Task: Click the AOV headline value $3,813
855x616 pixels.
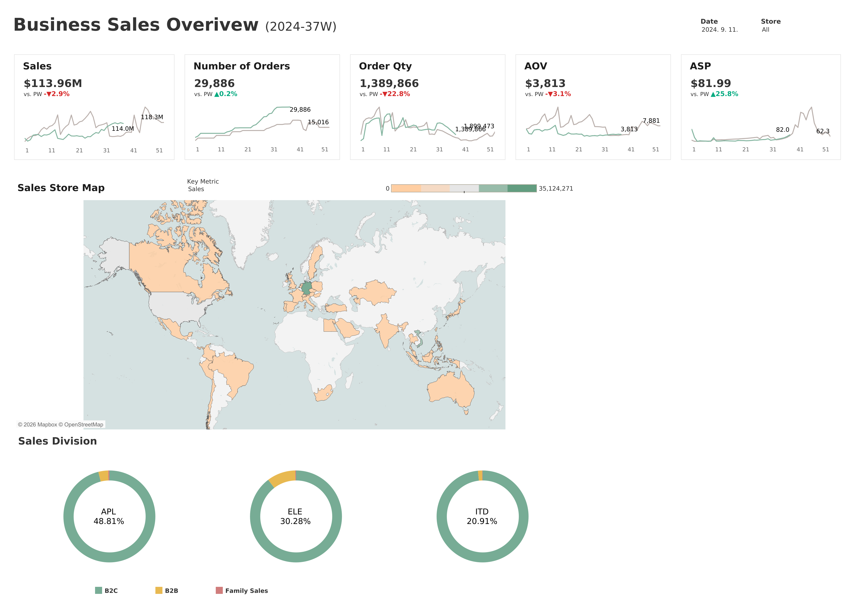Action: 545,83
